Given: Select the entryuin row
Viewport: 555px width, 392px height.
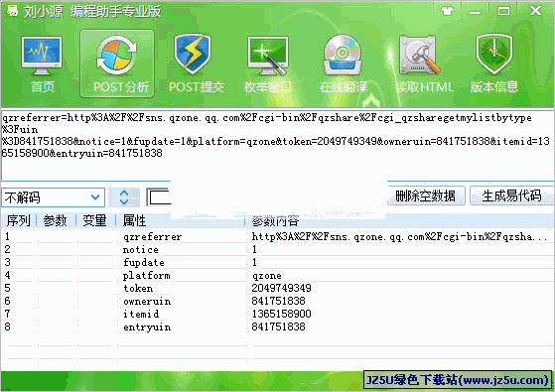Looking at the screenshot, I should click(277, 327).
